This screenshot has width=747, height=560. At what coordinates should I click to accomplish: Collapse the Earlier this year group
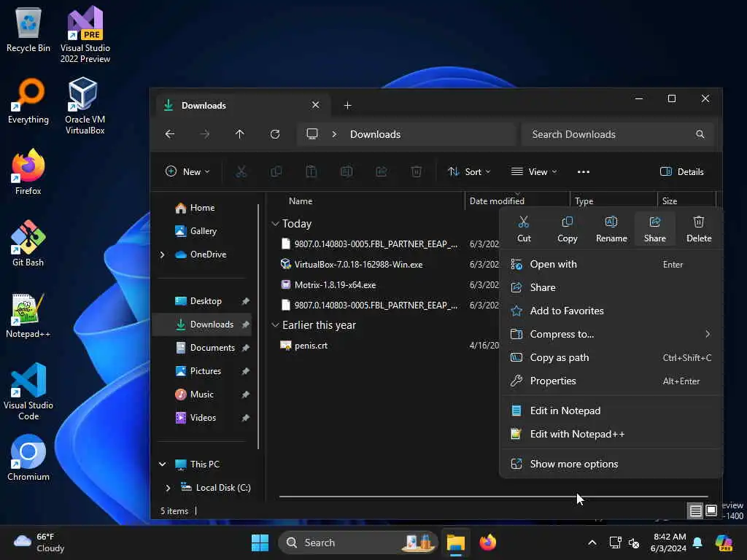tap(275, 324)
